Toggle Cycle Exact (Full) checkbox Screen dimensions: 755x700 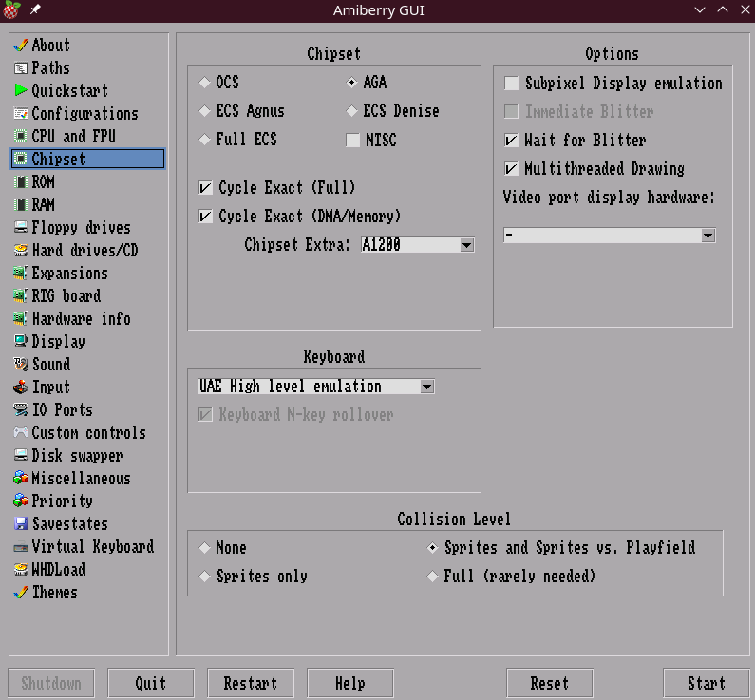[x=205, y=188]
